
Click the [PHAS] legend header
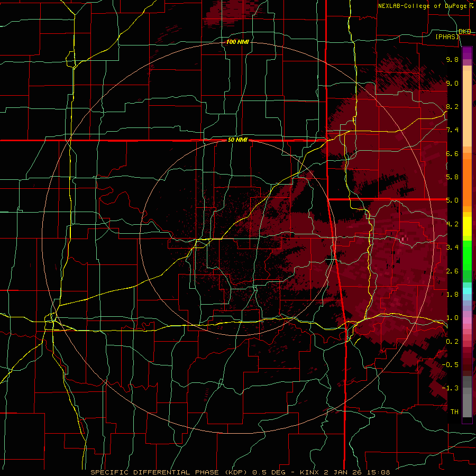tap(447, 37)
